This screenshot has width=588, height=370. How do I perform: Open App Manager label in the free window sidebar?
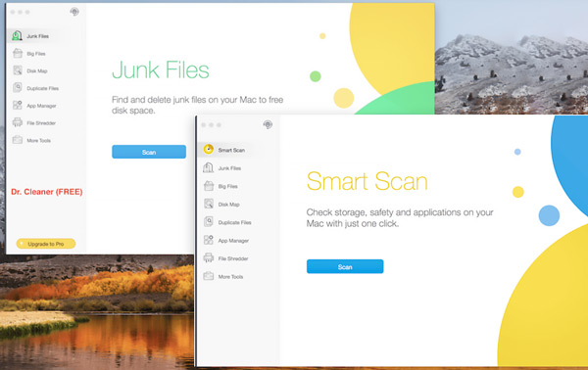coord(41,106)
